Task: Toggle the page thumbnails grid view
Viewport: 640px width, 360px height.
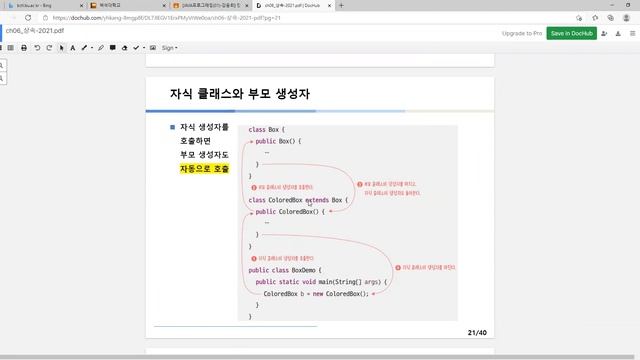Action: (11, 48)
